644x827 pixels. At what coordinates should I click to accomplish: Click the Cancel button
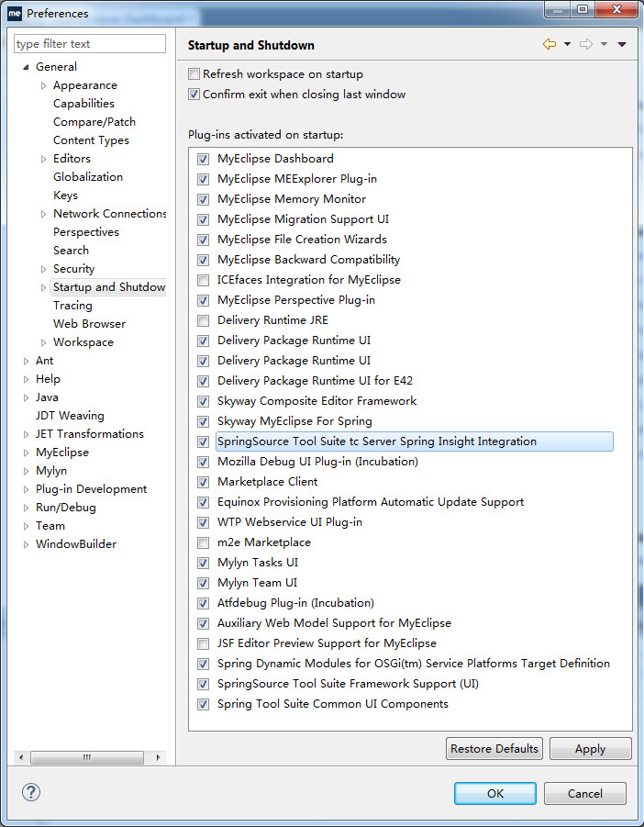(x=585, y=793)
